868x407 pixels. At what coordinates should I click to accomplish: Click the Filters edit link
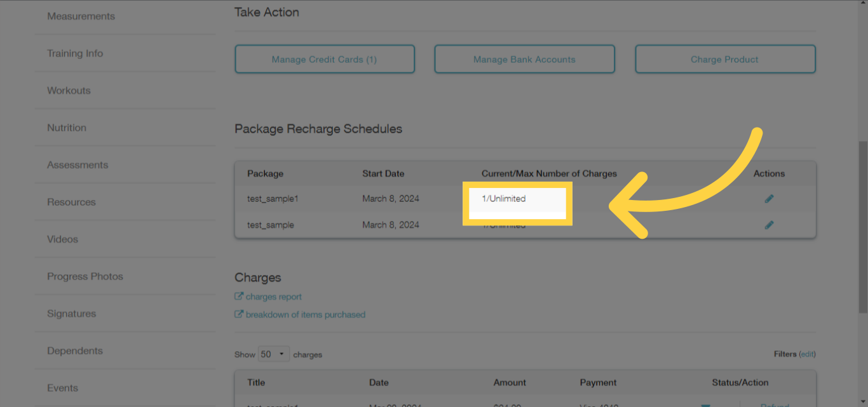[x=807, y=354]
